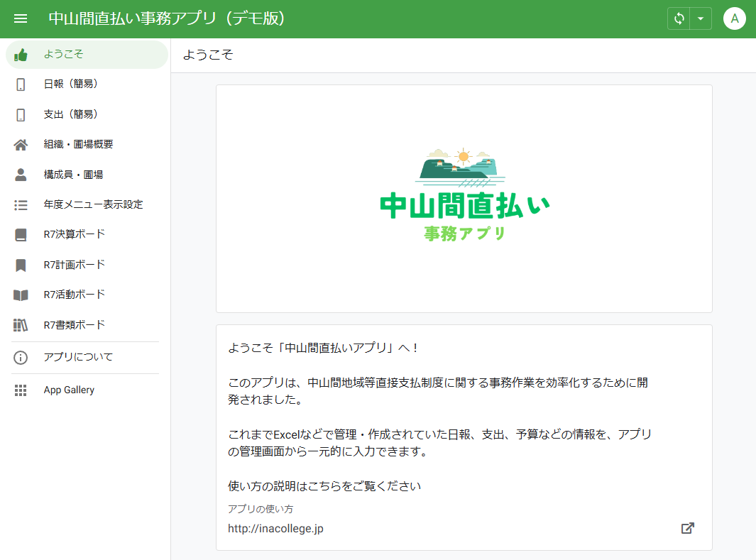Click the person icon beside 構成員・圃場
756x560 pixels.
tap(21, 175)
